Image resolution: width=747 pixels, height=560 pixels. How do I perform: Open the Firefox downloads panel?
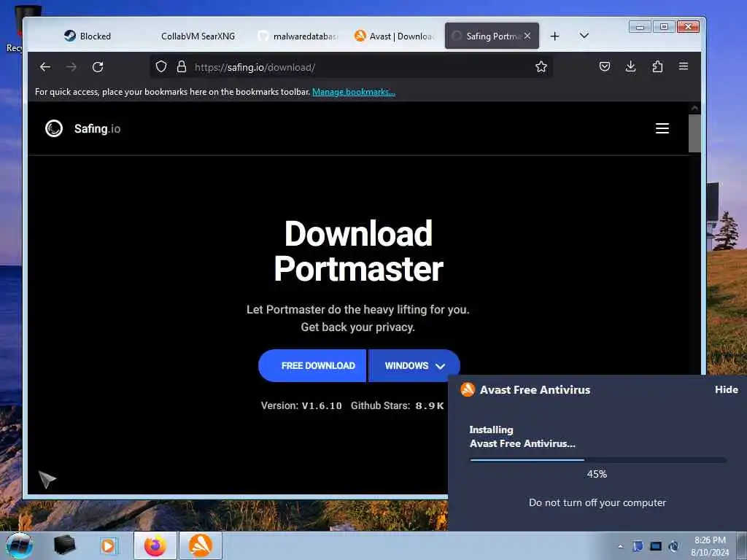630,66
